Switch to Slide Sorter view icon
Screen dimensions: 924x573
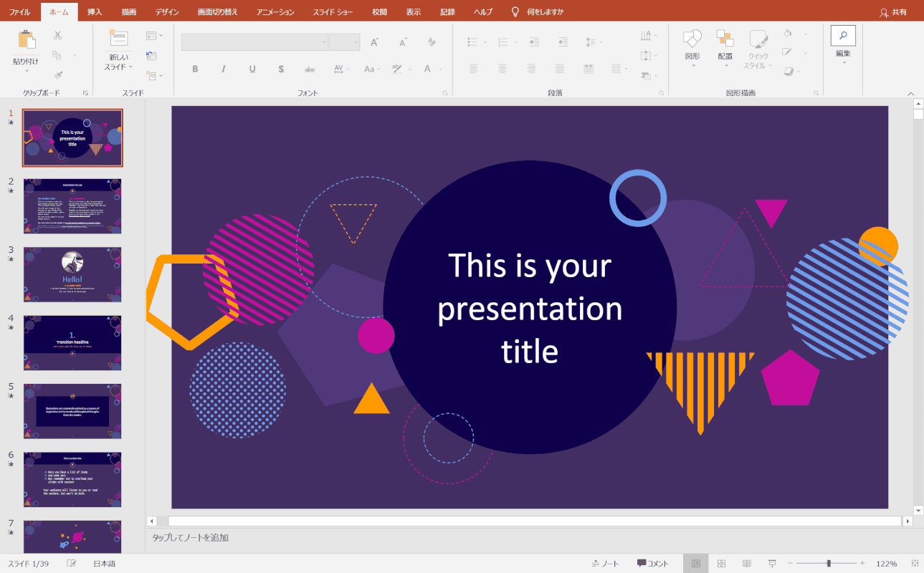[x=722, y=564]
